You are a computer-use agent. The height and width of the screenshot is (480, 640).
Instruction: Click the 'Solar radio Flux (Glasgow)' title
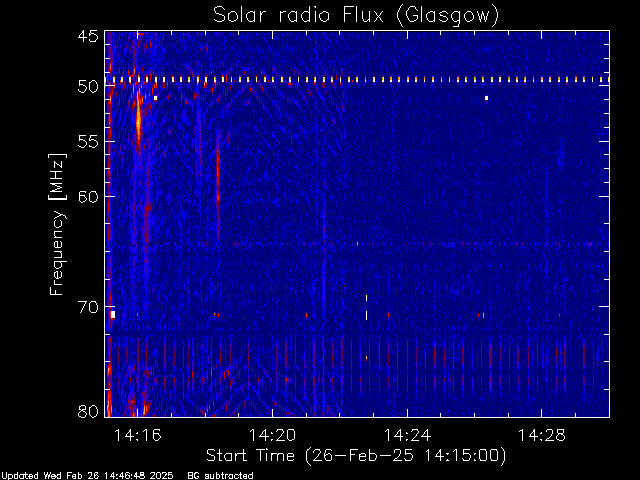click(356, 16)
